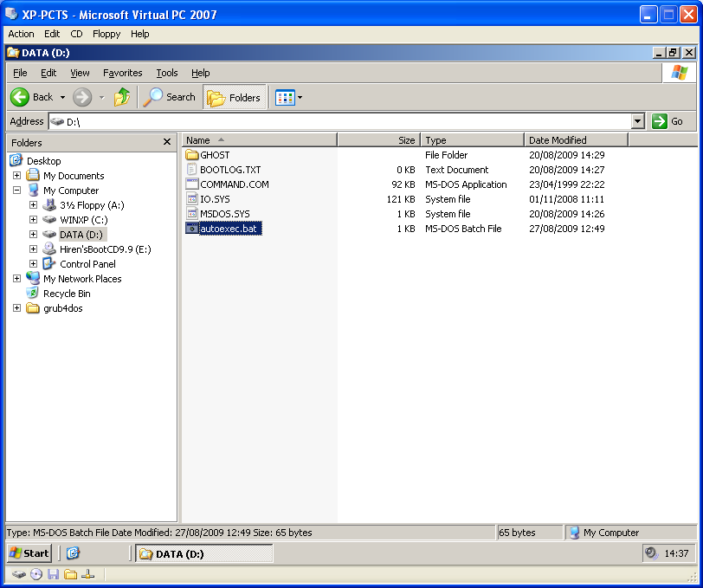Click Virtual PC floppy status icon
The height and width of the screenshot is (588, 703).
pyautogui.click(x=54, y=574)
